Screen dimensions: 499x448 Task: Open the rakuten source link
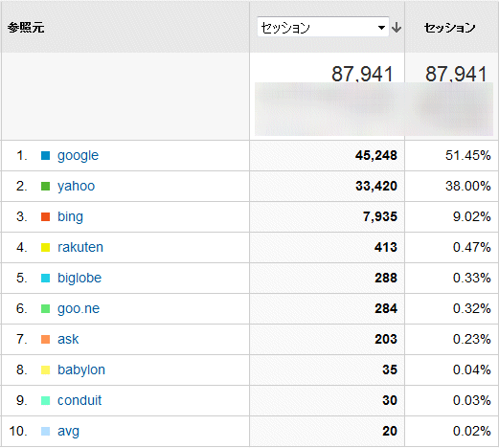pyautogui.click(x=80, y=247)
